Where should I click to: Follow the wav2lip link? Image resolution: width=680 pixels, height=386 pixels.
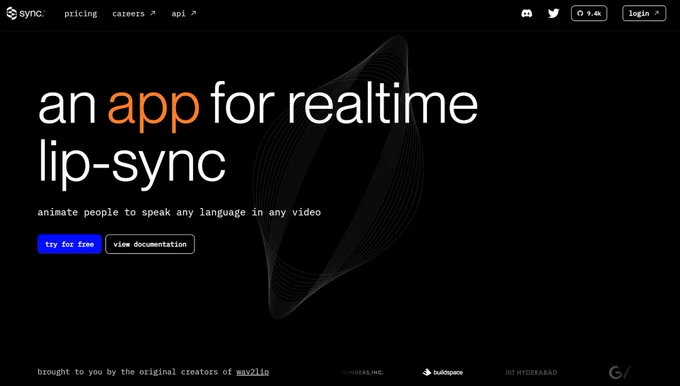[x=252, y=372]
